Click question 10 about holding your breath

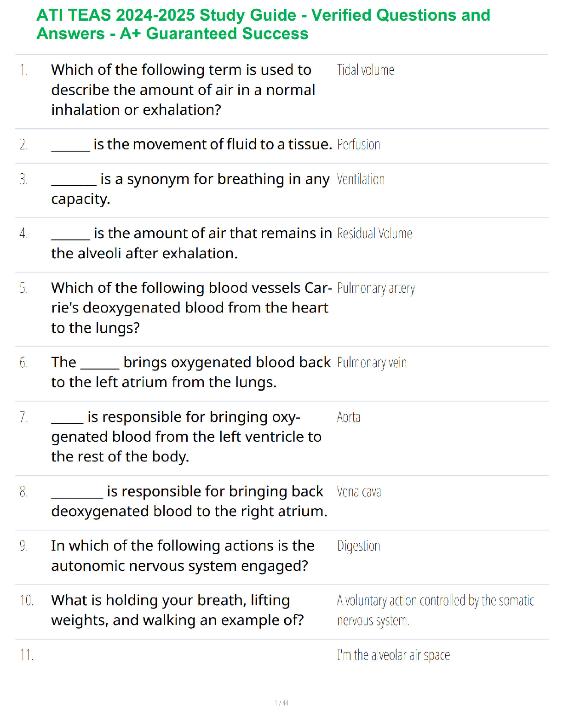click(x=178, y=610)
